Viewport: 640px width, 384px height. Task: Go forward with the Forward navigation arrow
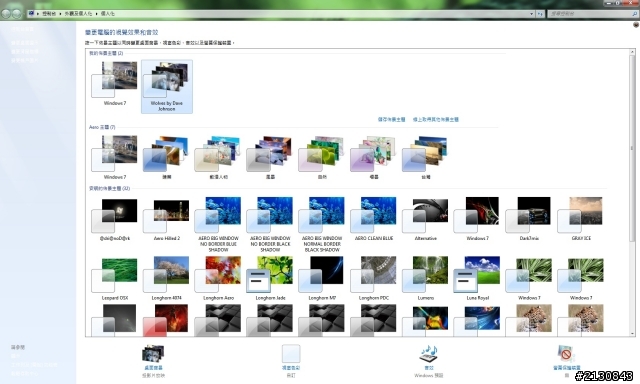(x=16, y=13)
